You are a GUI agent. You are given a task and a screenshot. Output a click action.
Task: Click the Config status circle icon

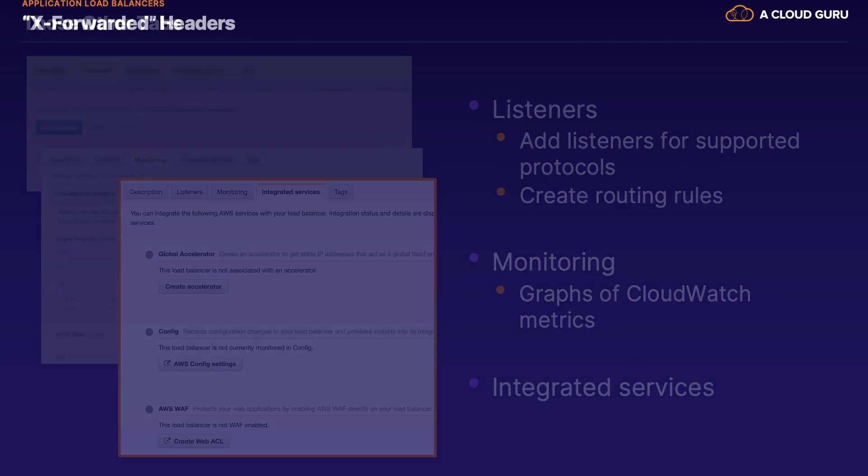pos(149,332)
